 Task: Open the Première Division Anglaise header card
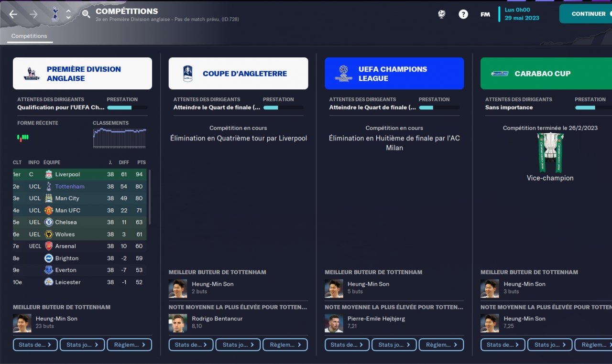82,74
